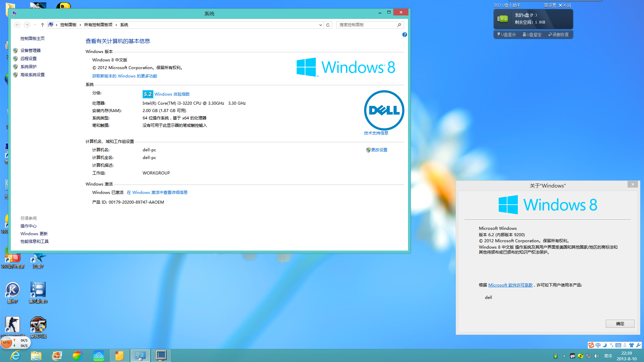Open the cyan cloud app on taskbar

click(98, 356)
